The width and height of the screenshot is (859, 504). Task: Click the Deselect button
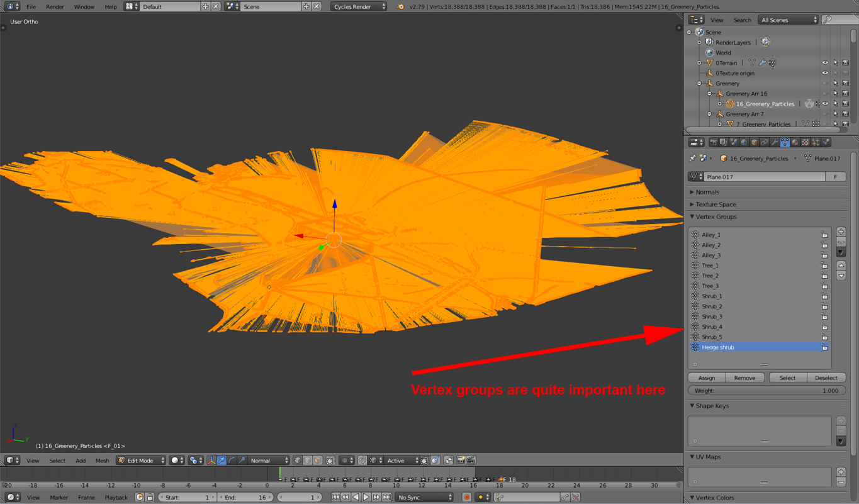pos(826,378)
